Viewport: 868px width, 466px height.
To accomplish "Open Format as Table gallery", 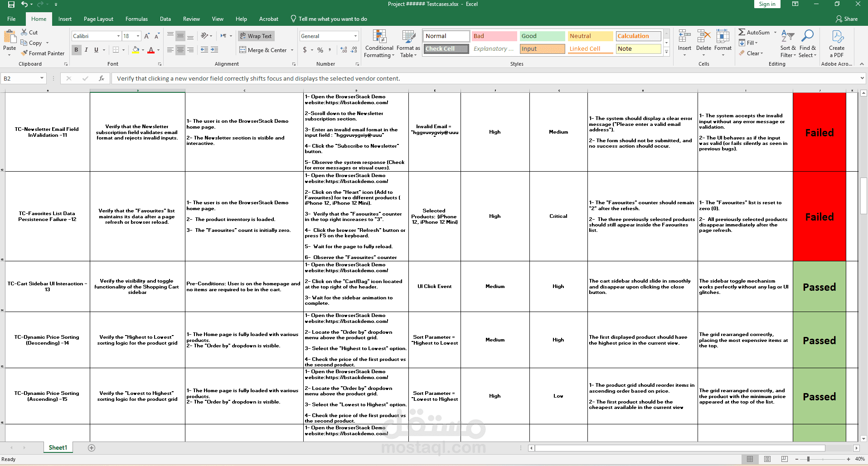I will pos(408,44).
